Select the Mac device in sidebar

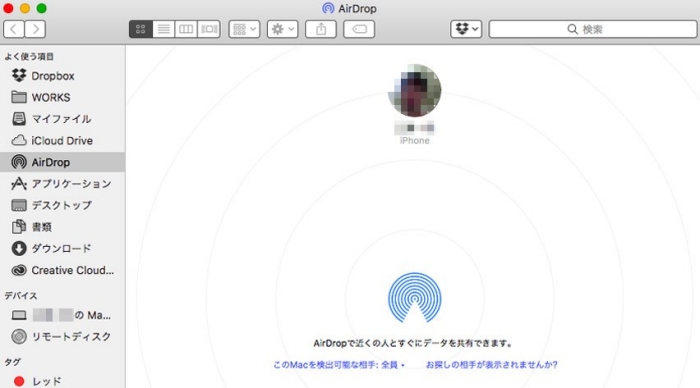(62, 315)
